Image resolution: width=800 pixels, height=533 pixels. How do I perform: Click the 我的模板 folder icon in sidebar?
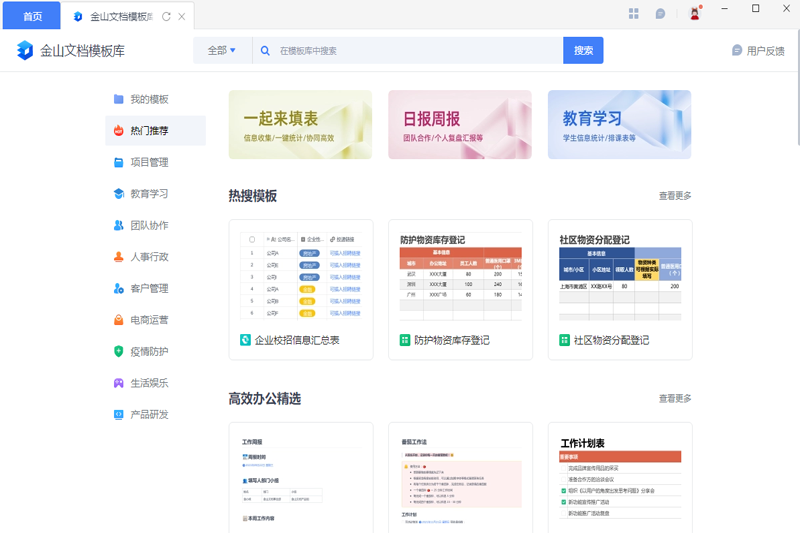pos(119,99)
